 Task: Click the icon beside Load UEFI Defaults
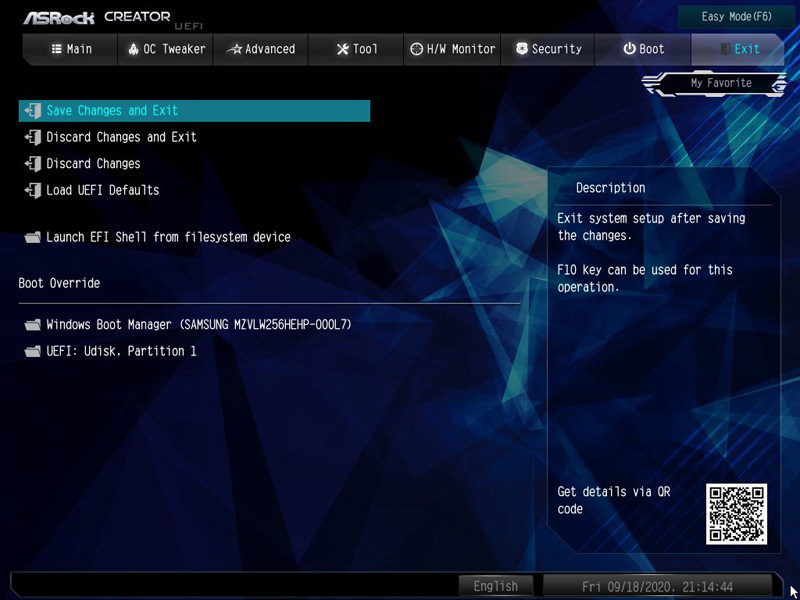click(x=33, y=190)
